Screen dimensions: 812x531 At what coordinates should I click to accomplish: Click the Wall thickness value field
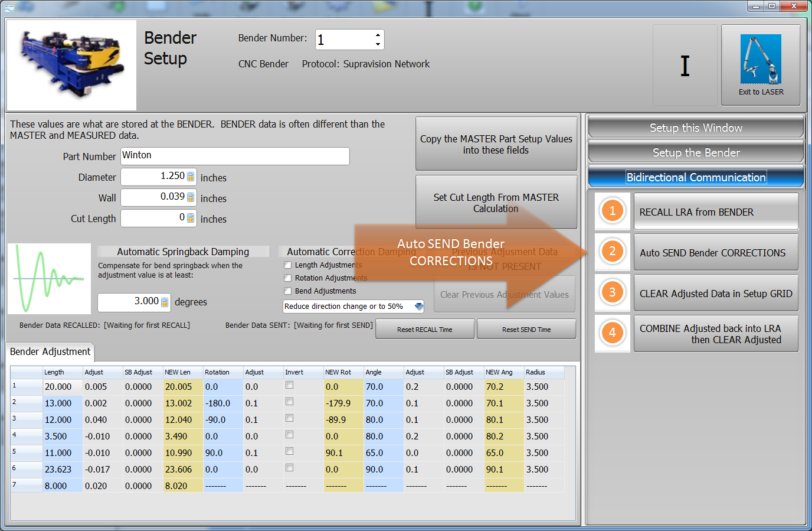158,197
